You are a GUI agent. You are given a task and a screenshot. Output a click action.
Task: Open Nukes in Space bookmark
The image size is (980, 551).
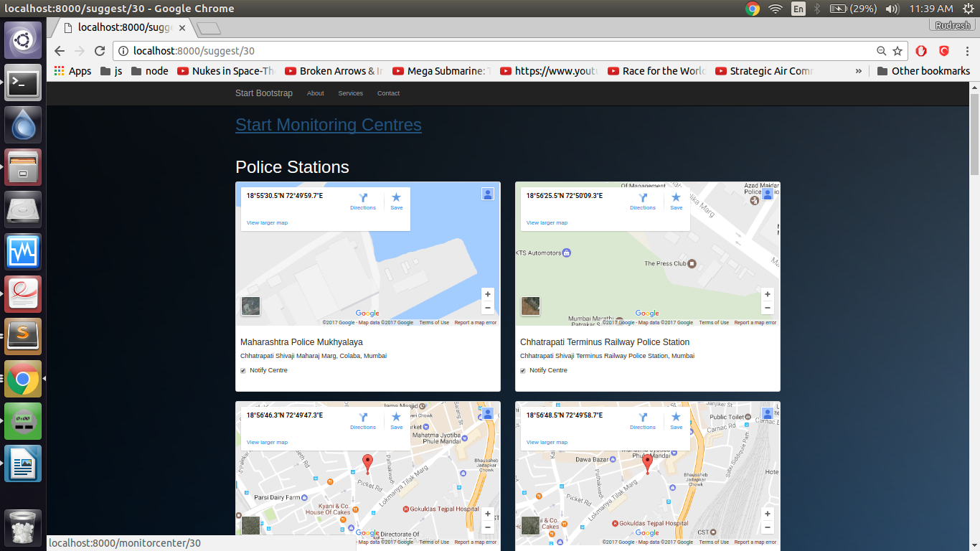(x=227, y=71)
